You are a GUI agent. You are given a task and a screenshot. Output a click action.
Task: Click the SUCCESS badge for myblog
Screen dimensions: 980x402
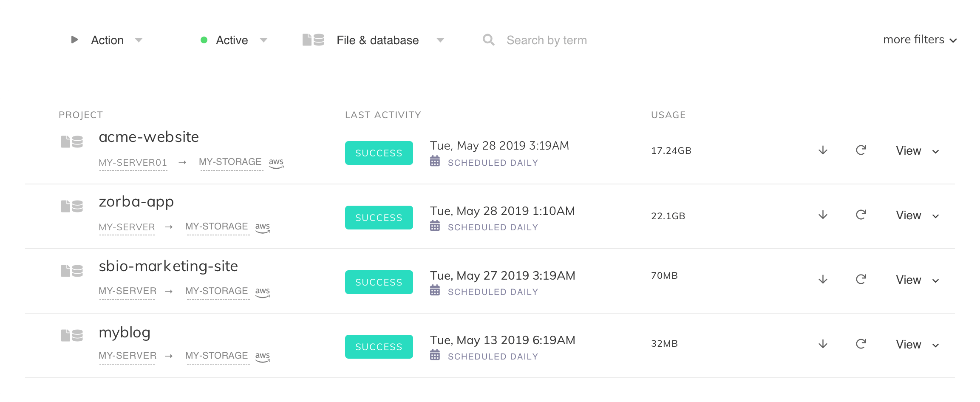(x=379, y=347)
